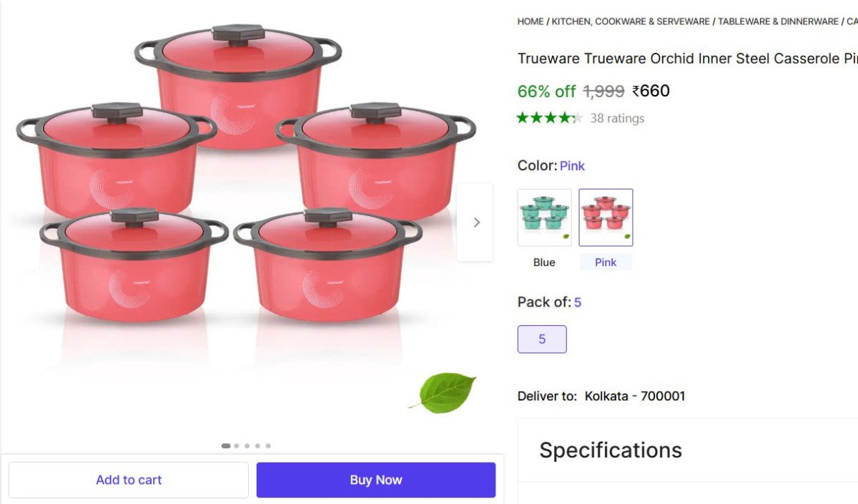The height and width of the screenshot is (504, 858).
Task: Select the Pink color swatch thumbnail
Action: [x=606, y=217]
